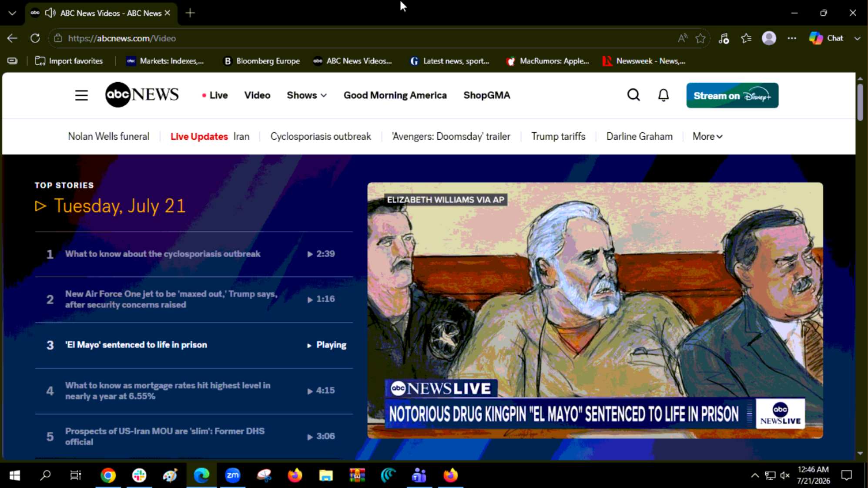Screen dimensions: 868x488
Task: Click the page vertical scrollbar thumb
Action: click(860, 102)
